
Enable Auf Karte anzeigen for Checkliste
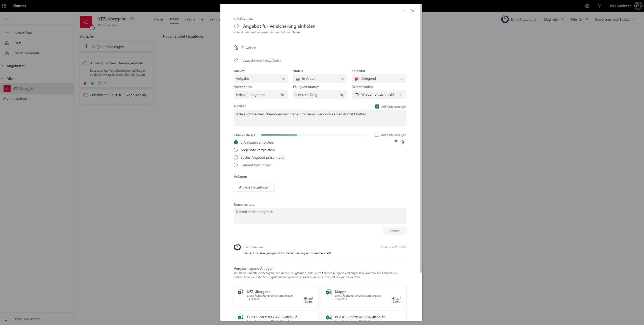point(377,135)
